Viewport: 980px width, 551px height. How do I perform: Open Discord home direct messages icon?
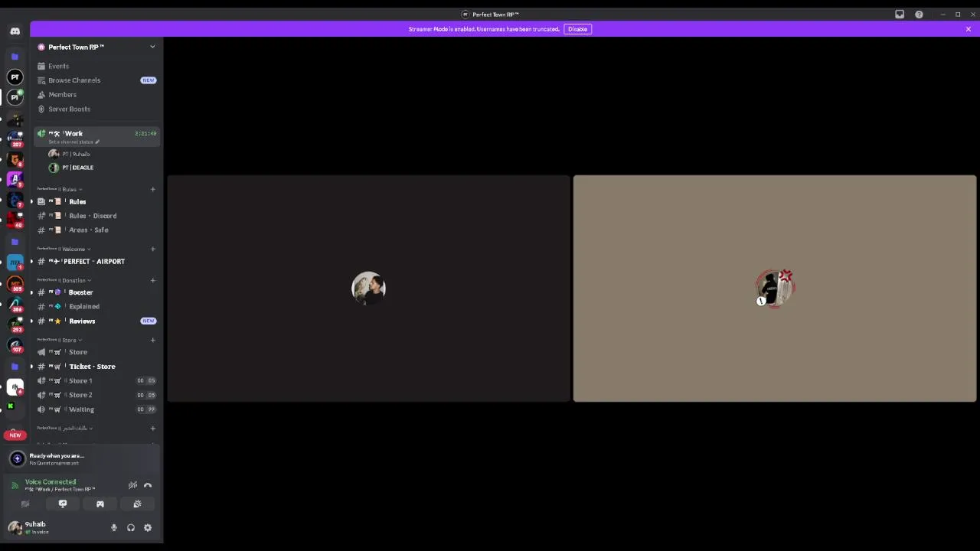[15, 31]
